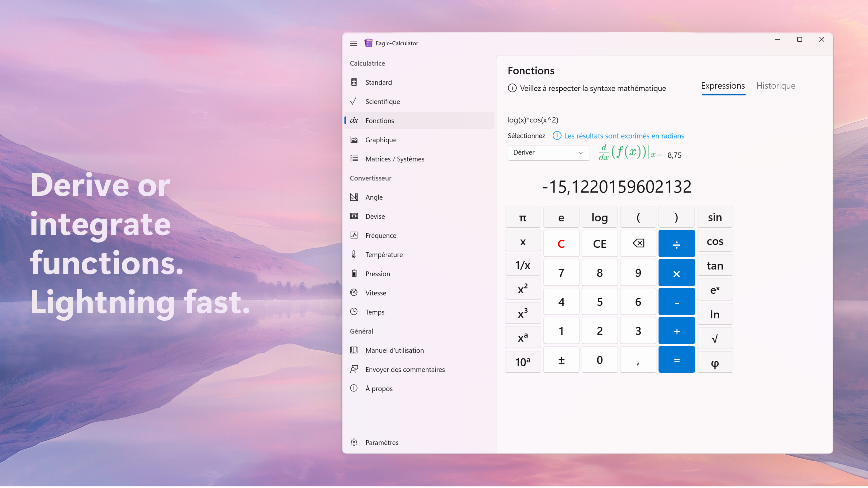The height and width of the screenshot is (488, 868).
Task: Click the divide operator button
Action: coord(677,244)
